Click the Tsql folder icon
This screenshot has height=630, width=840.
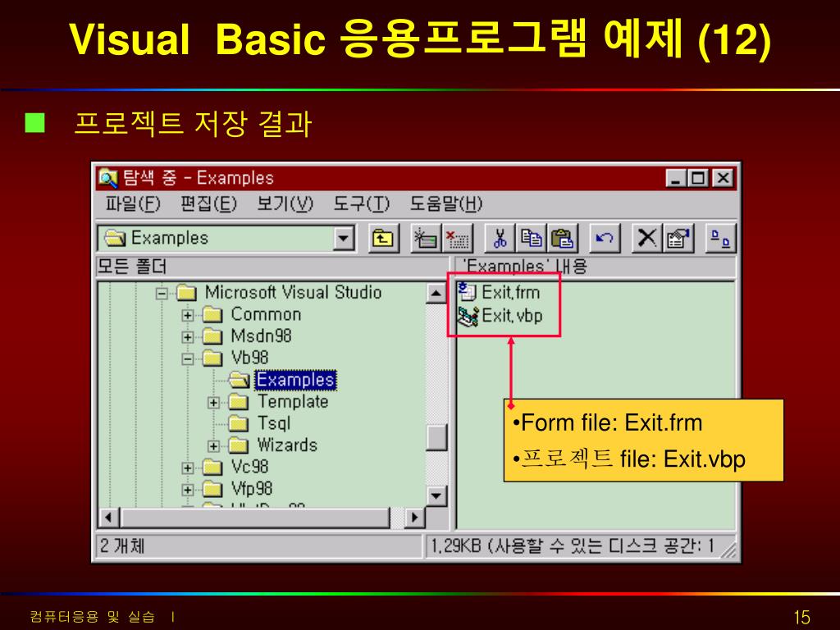[239, 424]
